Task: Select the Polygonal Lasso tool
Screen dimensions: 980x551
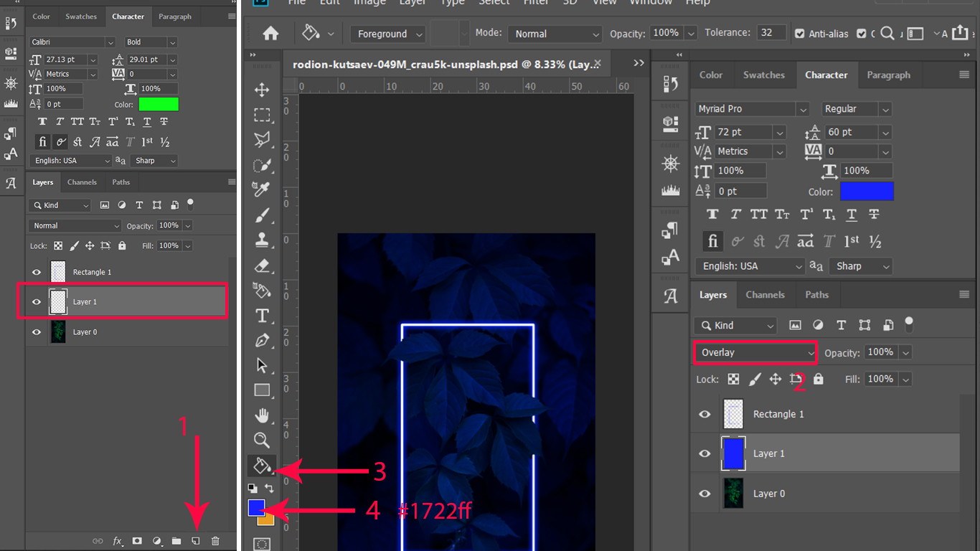Action: pyautogui.click(x=262, y=140)
